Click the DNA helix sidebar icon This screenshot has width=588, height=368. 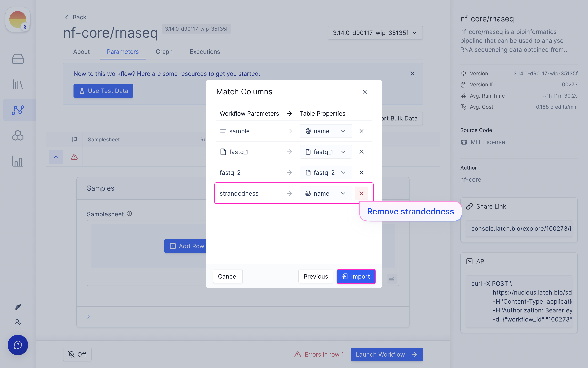pyautogui.click(x=18, y=306)
